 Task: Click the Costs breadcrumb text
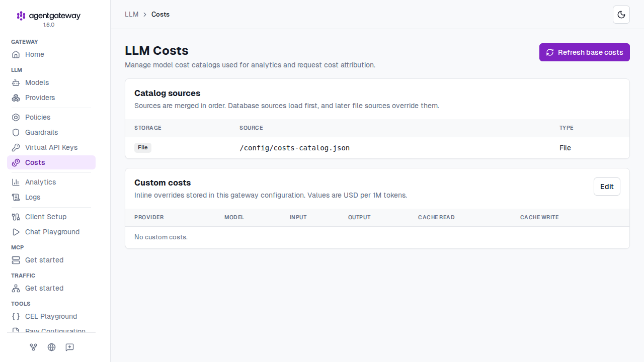click(x=160, y=14)
